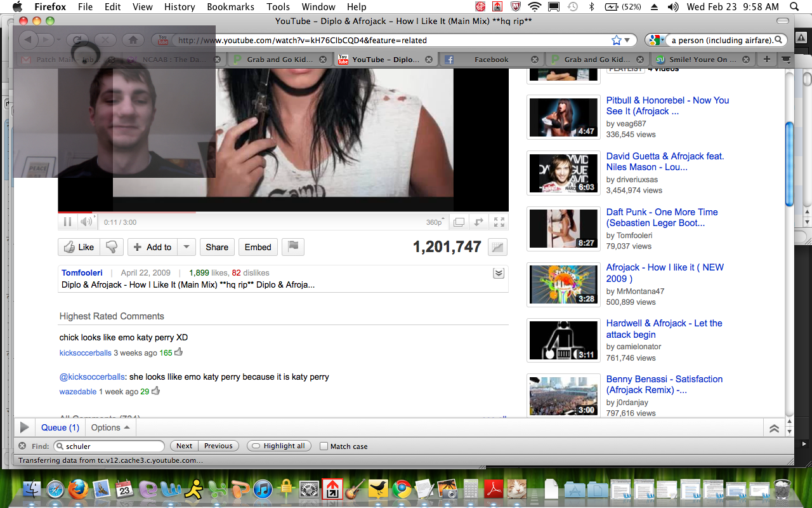This screenshot has height=508, width=812.
Task: Open the 360p quality selector
Action: pos(435,222)
